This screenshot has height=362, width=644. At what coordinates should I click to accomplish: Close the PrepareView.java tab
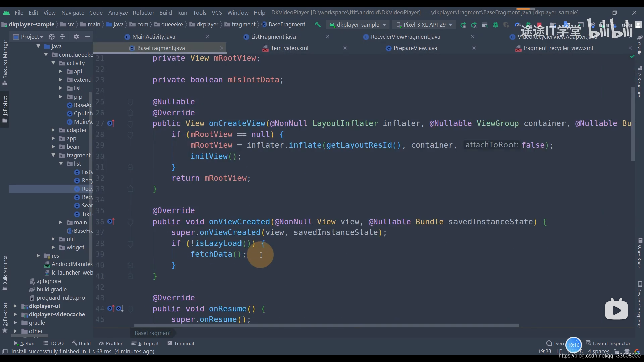point(474,48)
